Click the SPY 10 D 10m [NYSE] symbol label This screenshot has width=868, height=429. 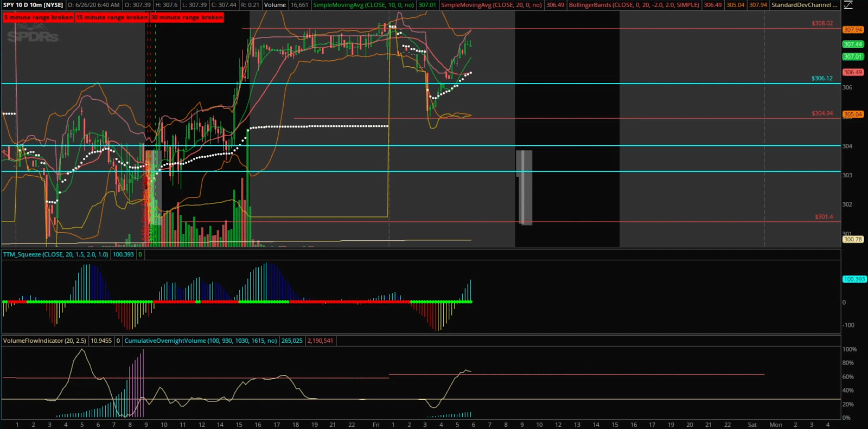(x=33, y=5)
